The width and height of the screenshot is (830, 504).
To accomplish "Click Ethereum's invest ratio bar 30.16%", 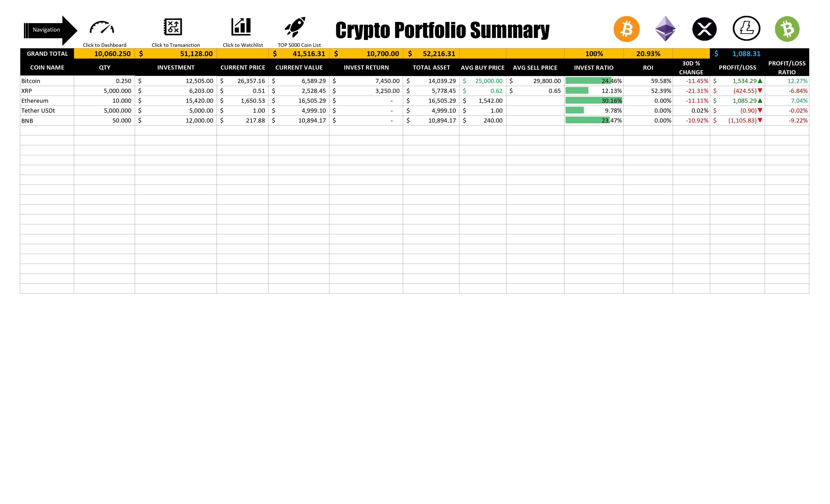I will click(x=593, y=100).
